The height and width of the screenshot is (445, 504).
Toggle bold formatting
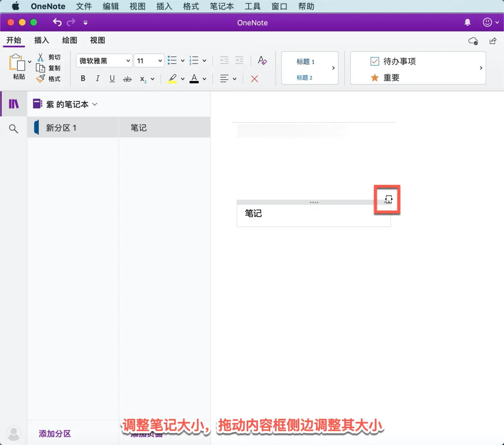[x=83, y=79]
